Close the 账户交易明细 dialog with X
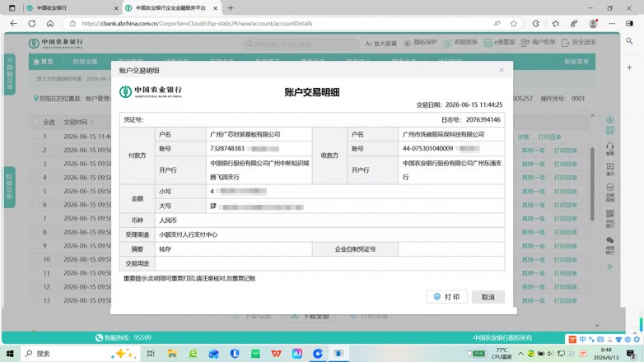 point(502,70)
